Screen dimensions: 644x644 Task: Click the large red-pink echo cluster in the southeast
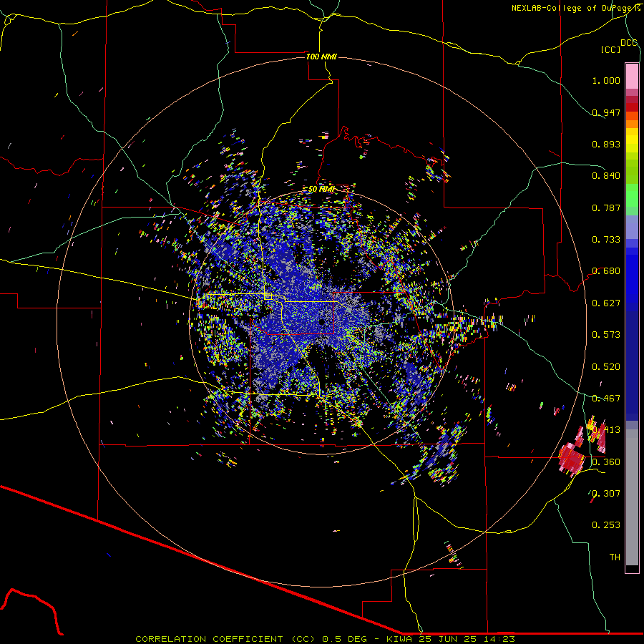tap(571, 459)
